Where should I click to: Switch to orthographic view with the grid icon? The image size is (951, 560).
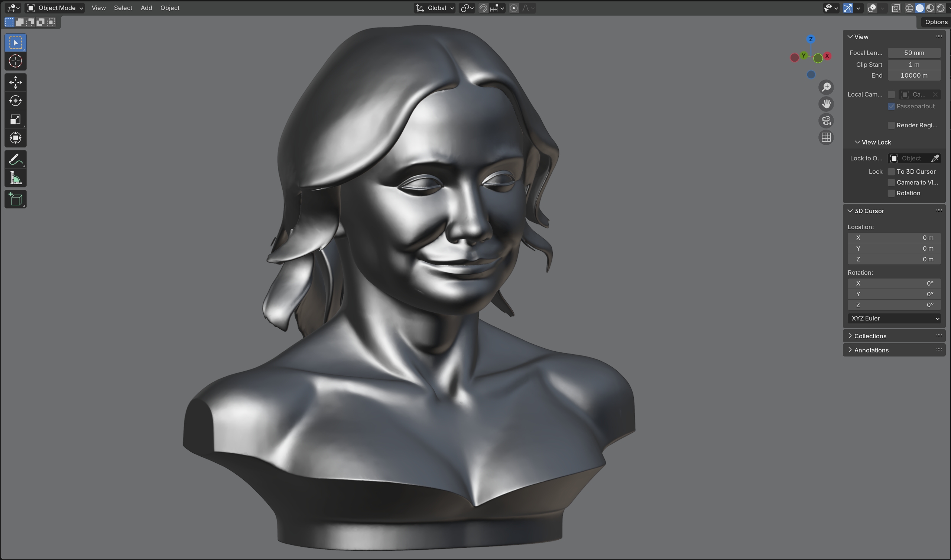(x=826, y=137)
